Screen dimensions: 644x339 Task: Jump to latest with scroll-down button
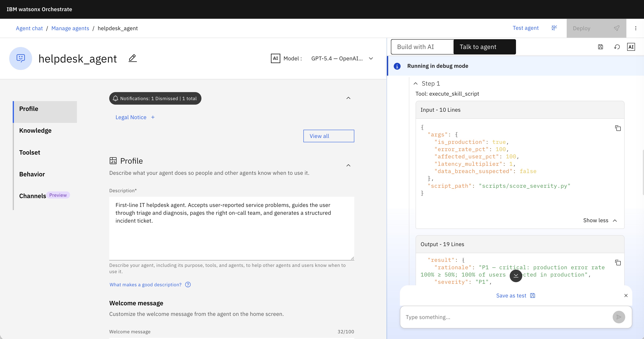pyautogui.click(x=516, y=276)
